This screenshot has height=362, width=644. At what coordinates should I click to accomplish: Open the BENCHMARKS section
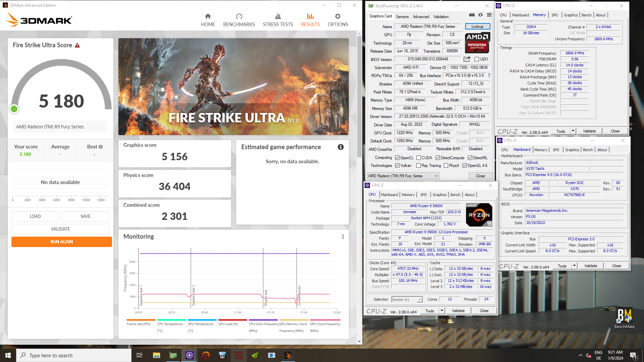pyautogui.click(x=239, y=20)
